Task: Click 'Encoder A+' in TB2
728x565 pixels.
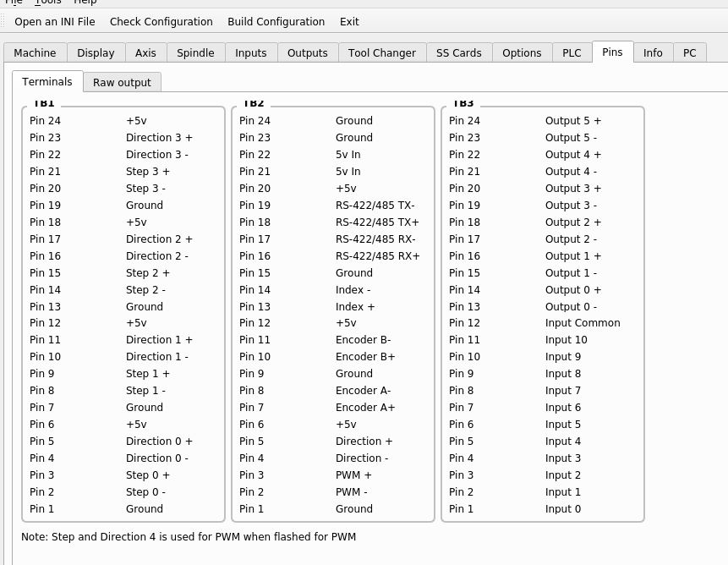Action: coord(365,407)
